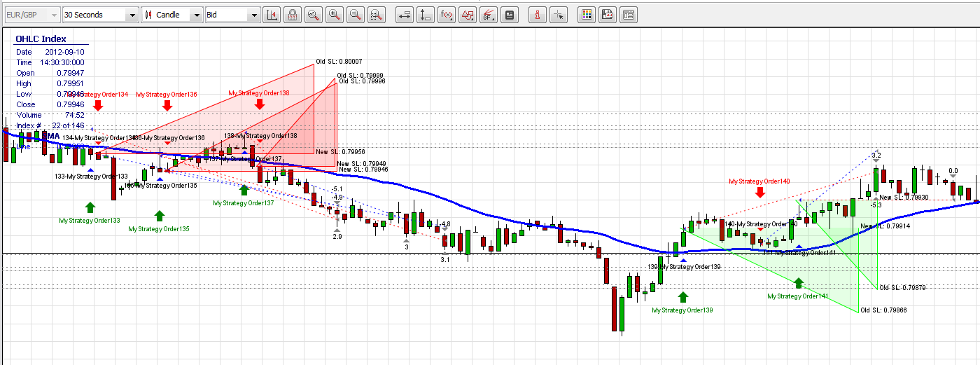980x365 pixels.
Task: Zoom out of the chart
Action: coord(356,14)
